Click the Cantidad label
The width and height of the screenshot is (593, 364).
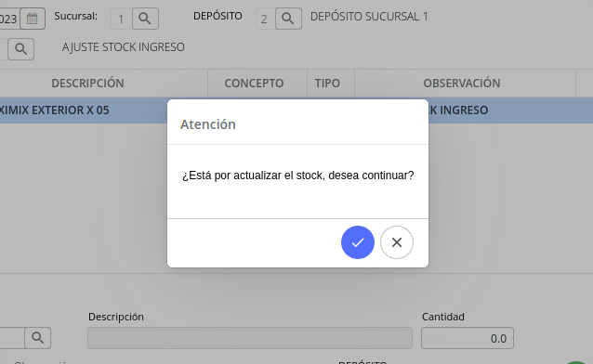(x=442, y=317)
